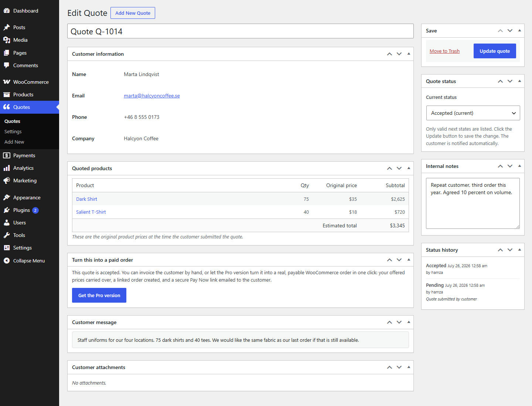Viewport: 532px width, 406px height.
Task: Move Customer information panel down
Action: (399, 54)
